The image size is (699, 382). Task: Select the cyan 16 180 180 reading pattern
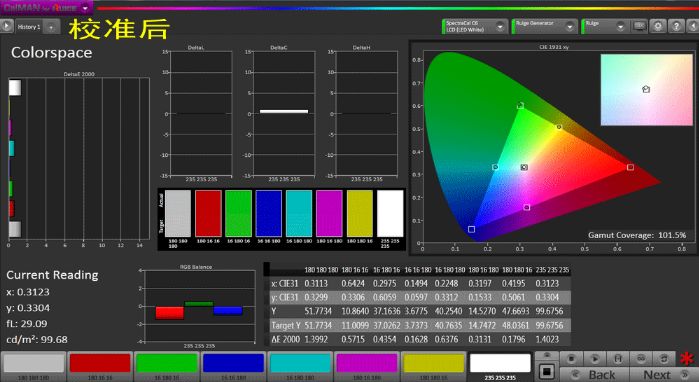click(300, 366)
